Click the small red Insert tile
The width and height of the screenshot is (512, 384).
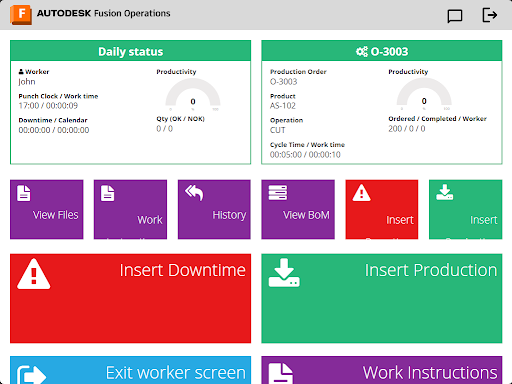coord(382,209)
